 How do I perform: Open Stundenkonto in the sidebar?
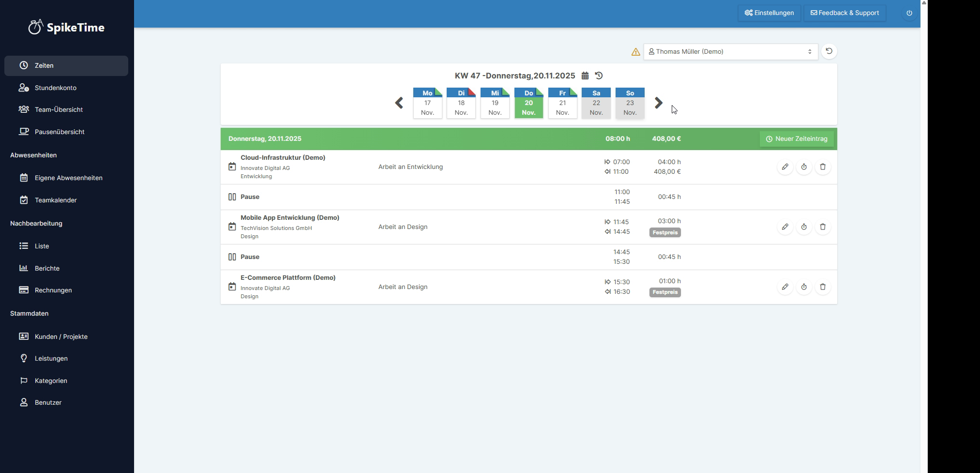pyautogui.click(x=56, y=88)
